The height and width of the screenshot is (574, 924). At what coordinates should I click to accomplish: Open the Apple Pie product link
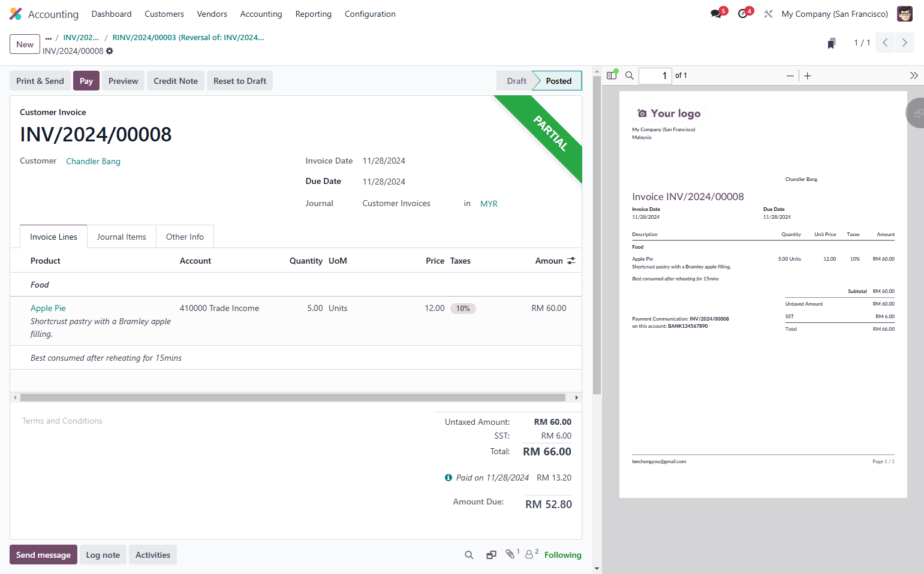pos(48,308)
